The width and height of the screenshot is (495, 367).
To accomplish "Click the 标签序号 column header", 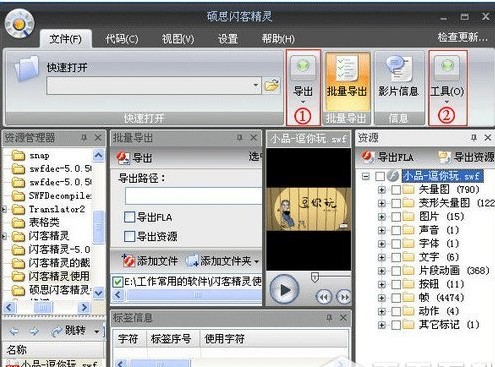I will coord(172,339).
